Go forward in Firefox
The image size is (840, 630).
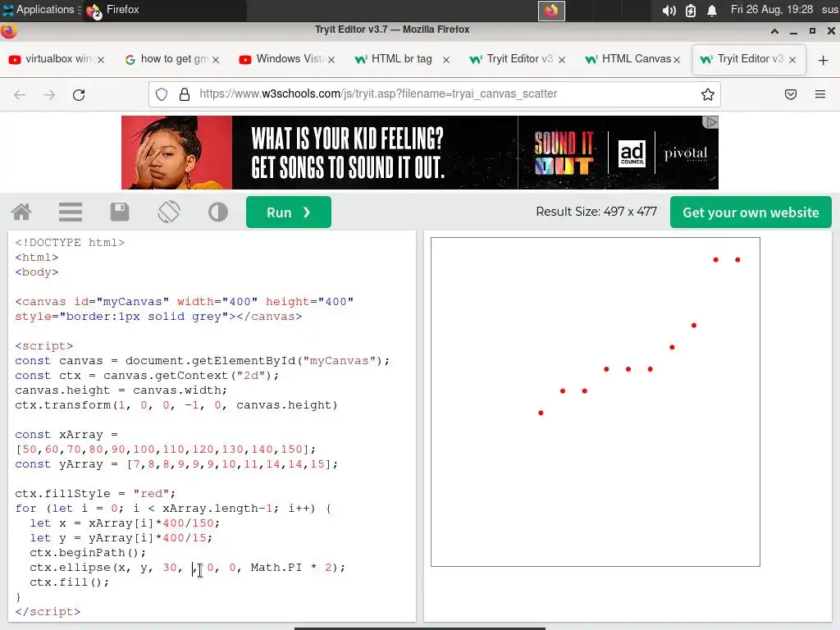49,95
